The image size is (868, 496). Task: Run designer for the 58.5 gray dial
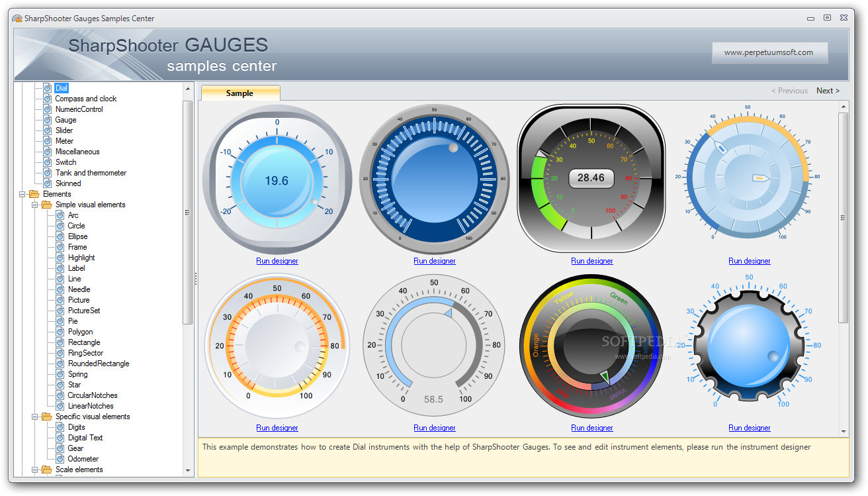coord(435,428)
